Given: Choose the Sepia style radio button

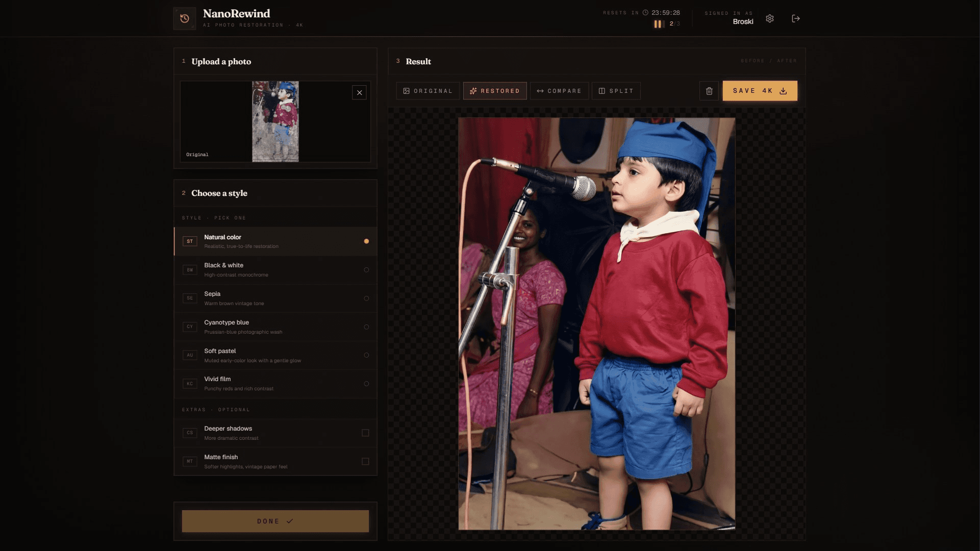Looking at the screenshot, I should pos(366,298).
